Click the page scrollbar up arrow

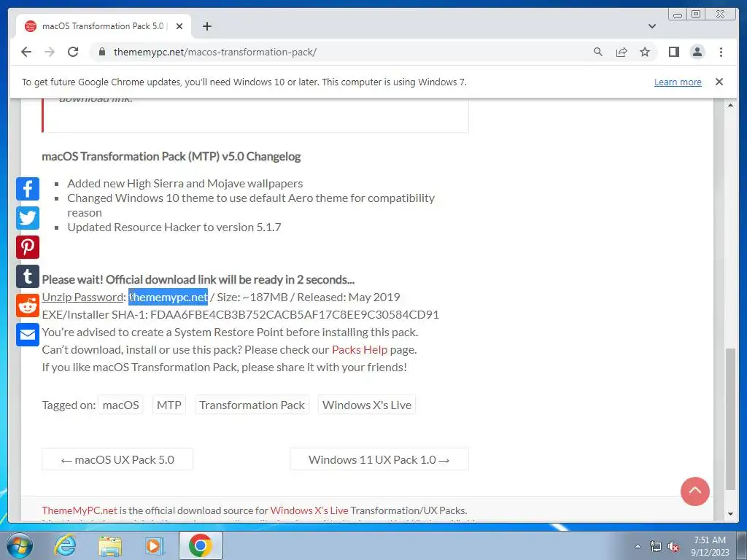pyautogui.click(x=730, y=105)
